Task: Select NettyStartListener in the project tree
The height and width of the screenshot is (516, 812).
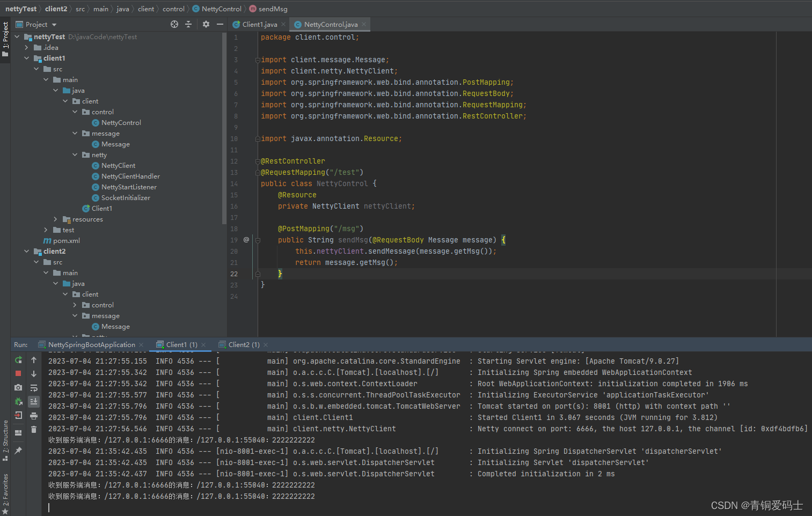Action: [125, 187]
